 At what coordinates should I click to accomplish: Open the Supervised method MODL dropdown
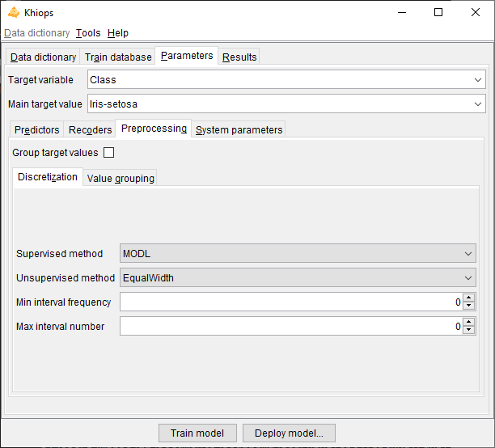468,254
